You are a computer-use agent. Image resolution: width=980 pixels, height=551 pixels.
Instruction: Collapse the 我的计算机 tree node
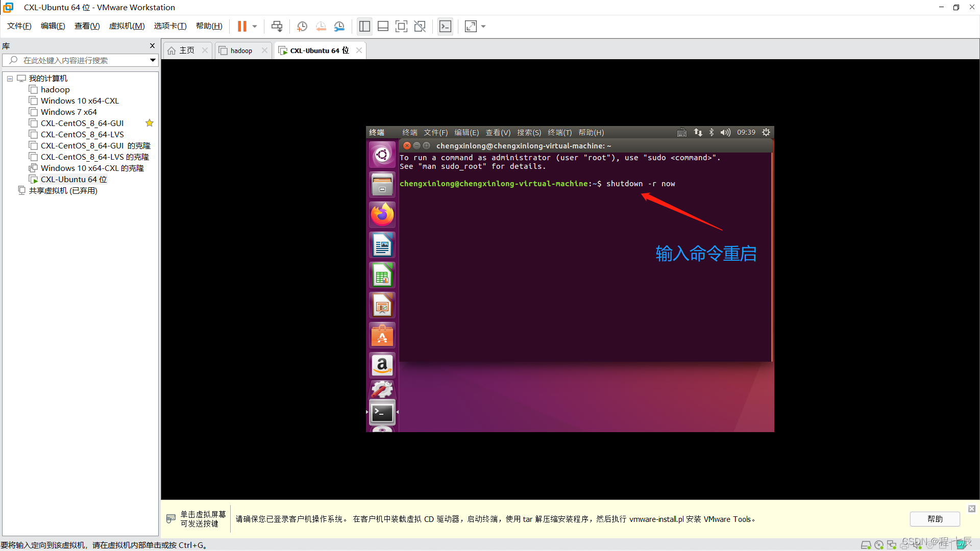pos(10,79)
